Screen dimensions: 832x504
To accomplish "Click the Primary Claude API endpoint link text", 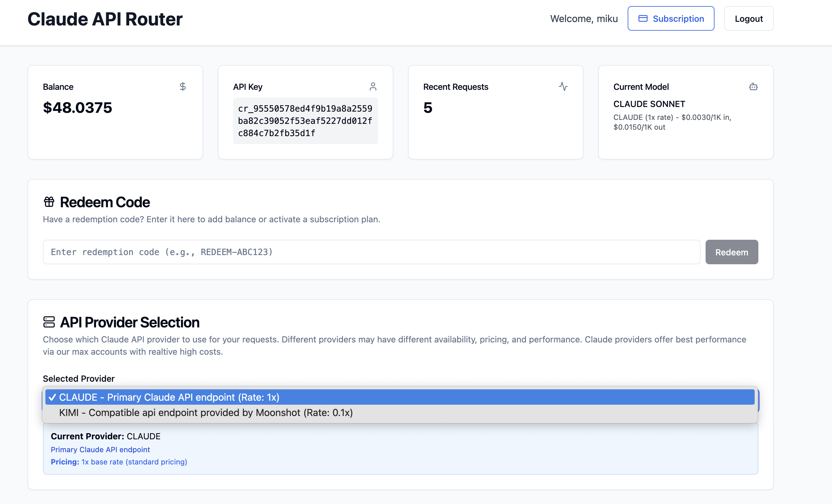I will [x=100, y=450].
